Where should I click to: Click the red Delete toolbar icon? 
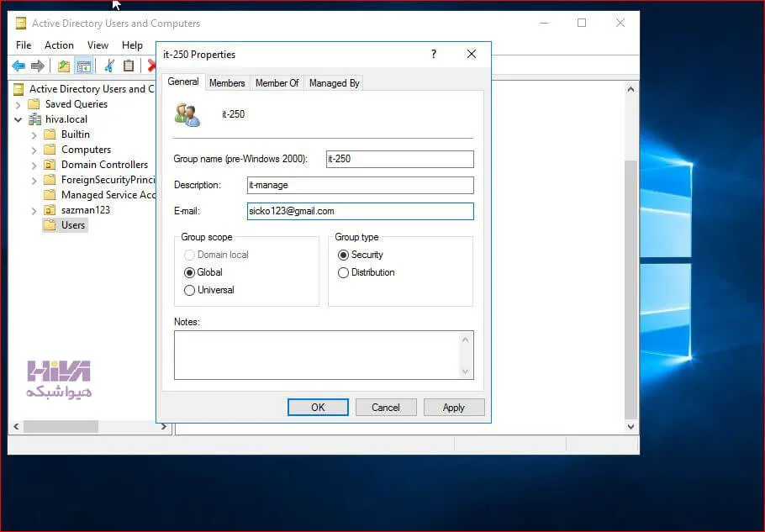pos(151,66)
